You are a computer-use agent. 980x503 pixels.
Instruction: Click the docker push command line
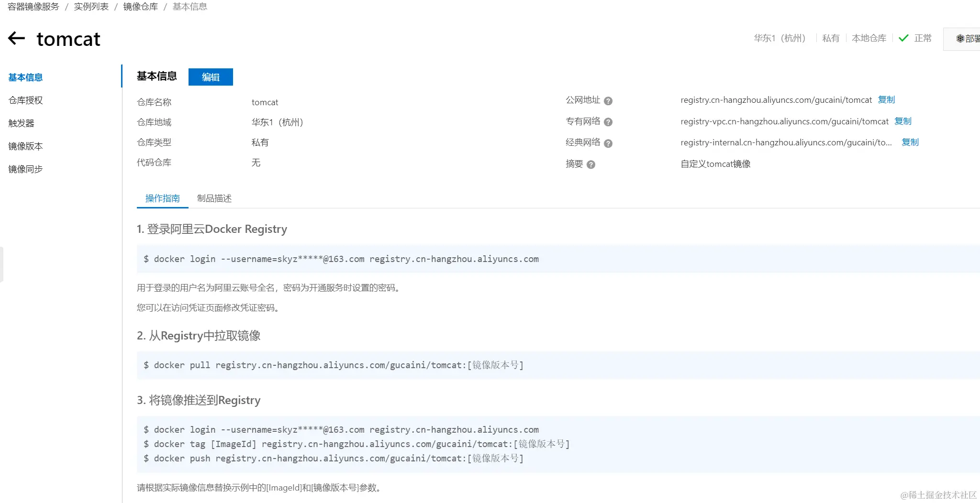[334, 459]
